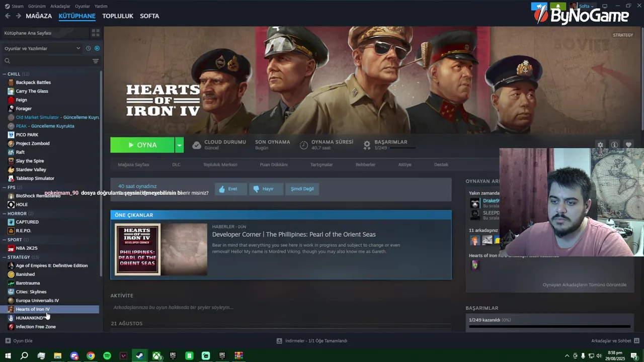Toggle the ready-to-play filter icon

tap(97, 48)
